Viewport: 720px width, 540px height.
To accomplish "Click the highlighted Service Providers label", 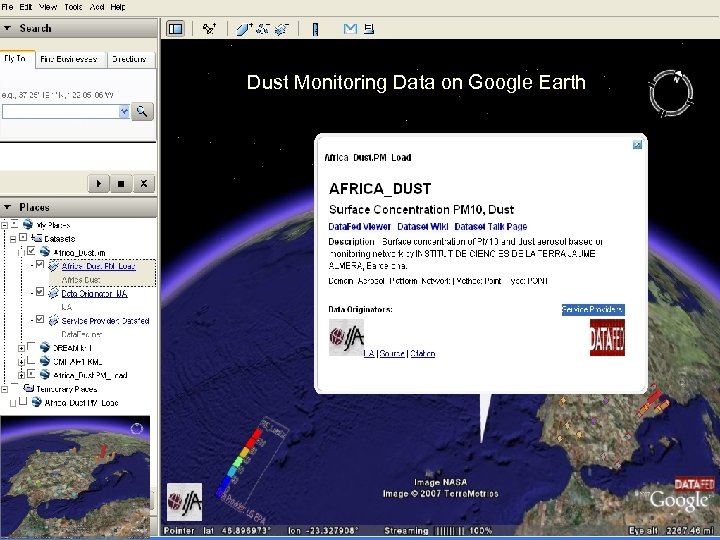I will point(593,309).
